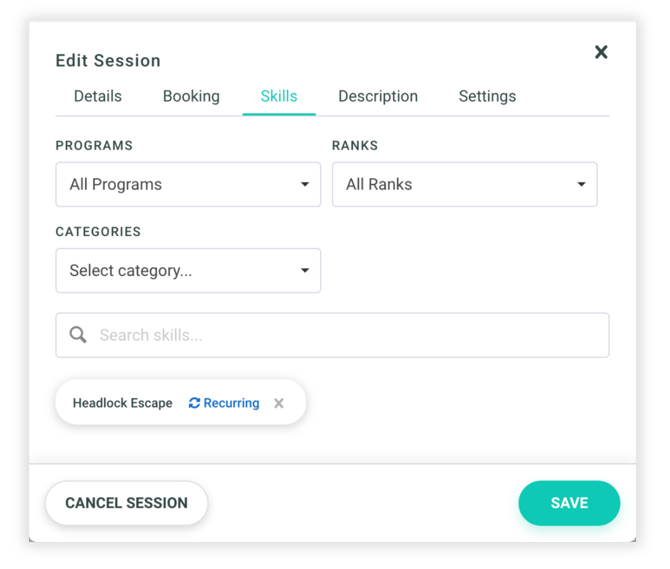670x569 pixels.
Task: Click the Categories dropdown arrow
Action: (x=305, y=271)
